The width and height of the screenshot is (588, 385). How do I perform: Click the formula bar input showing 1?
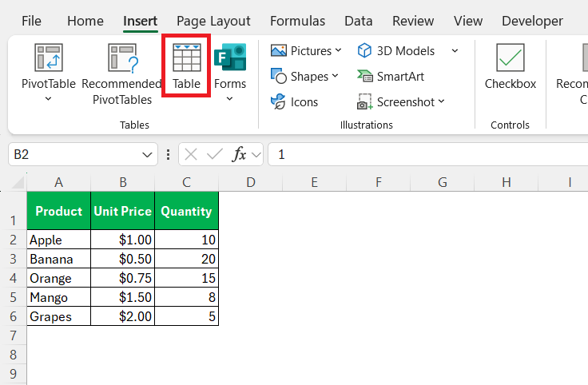[428, 154]
